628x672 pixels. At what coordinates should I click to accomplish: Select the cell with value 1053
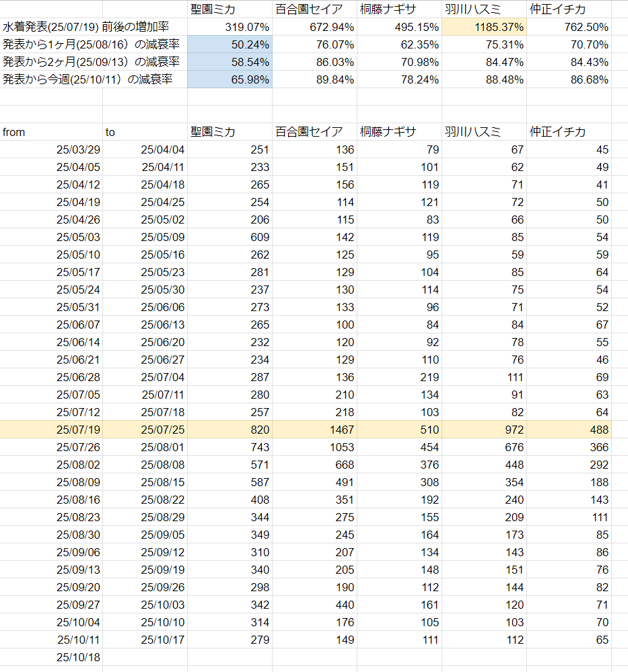314,447
